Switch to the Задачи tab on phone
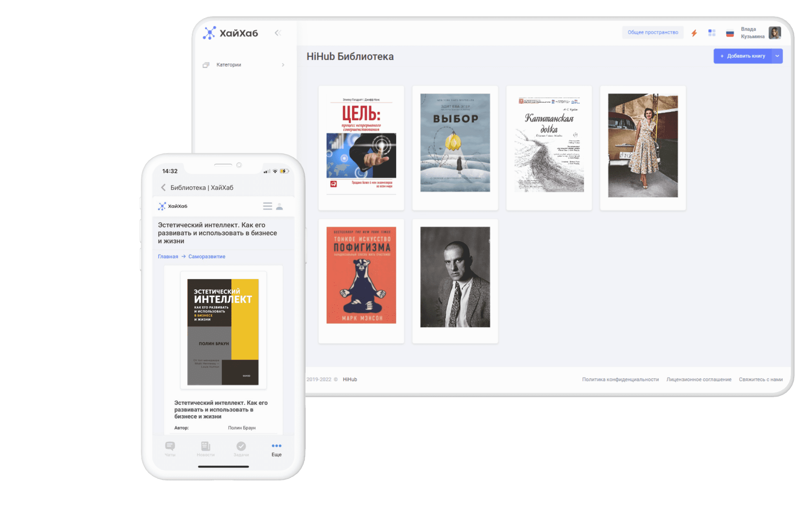The width and height of the screenshot is (812, 516). click(241, 449)
